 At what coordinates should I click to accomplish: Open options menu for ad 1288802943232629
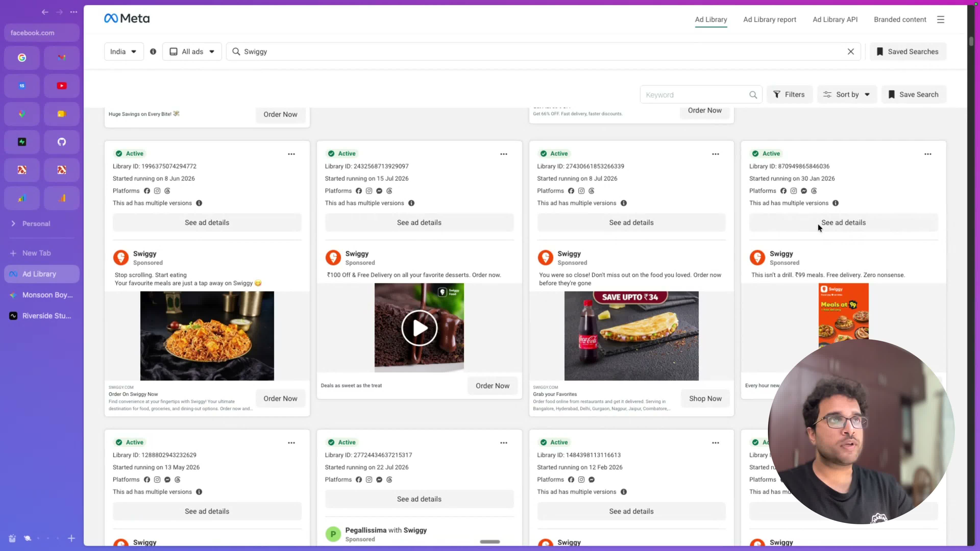(291, 443)
